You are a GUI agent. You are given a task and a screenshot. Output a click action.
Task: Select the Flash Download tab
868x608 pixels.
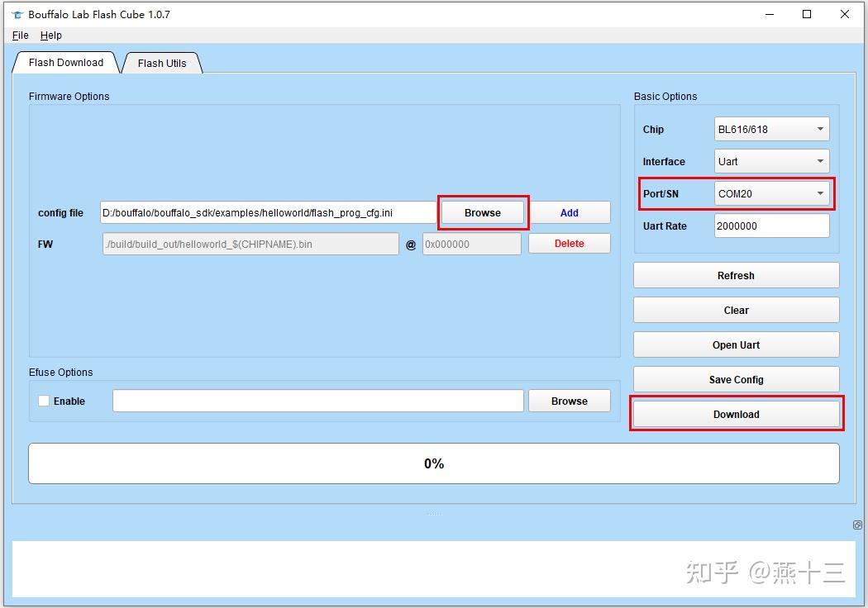pos(65,63)
